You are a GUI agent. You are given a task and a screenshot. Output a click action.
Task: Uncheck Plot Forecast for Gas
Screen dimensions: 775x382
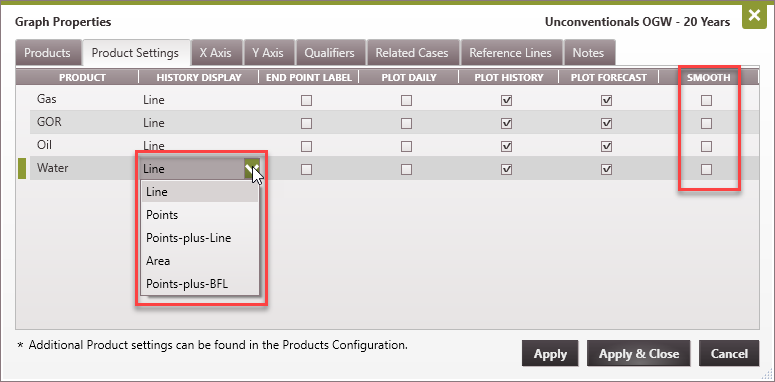point(607,101)
